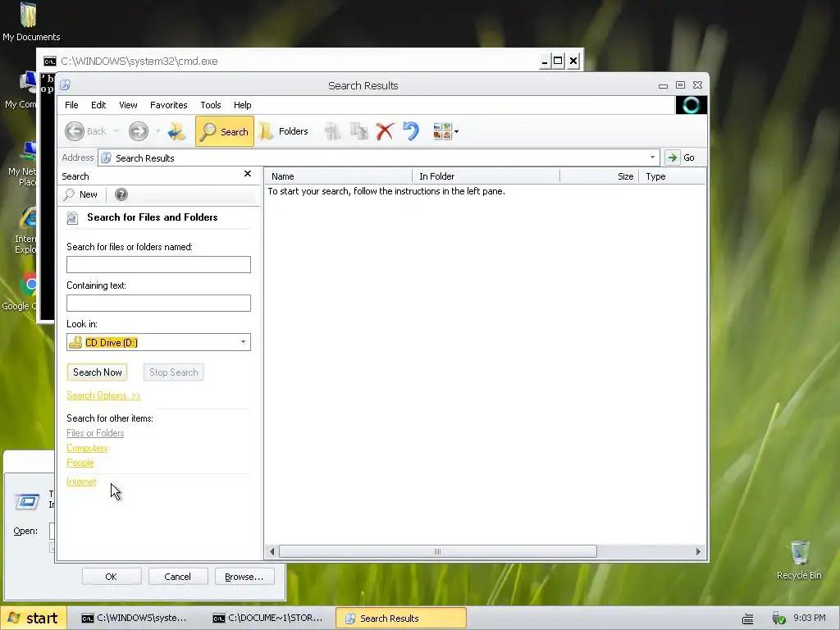Viewport: 840px width, 630px height.
Task: Click the Back navigation arrow icon
Action: tap(75, 131)
